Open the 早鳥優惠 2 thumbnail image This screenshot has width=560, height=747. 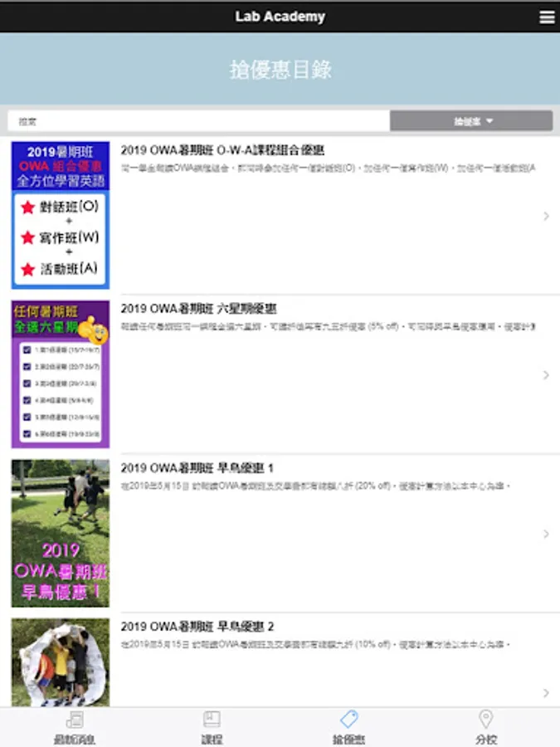point(61,662)
